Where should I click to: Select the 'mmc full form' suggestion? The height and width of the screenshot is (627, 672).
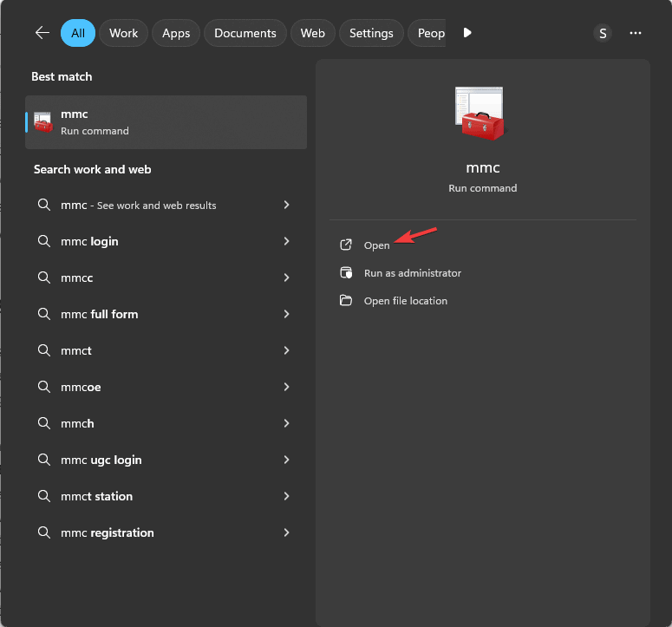(x=166, y=314)
